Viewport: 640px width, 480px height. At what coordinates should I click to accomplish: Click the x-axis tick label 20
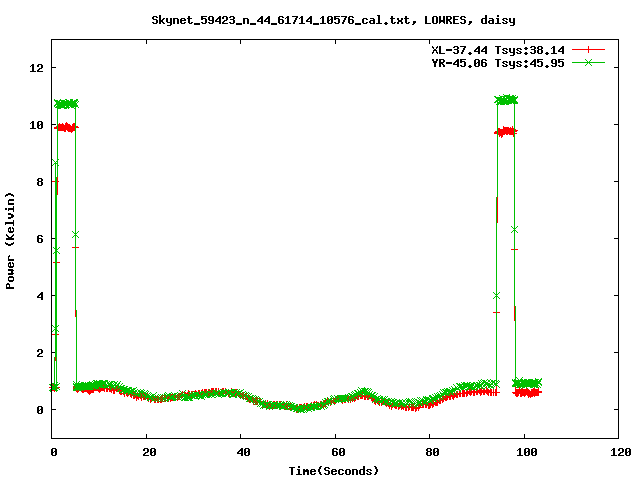[x=149, y=452]
